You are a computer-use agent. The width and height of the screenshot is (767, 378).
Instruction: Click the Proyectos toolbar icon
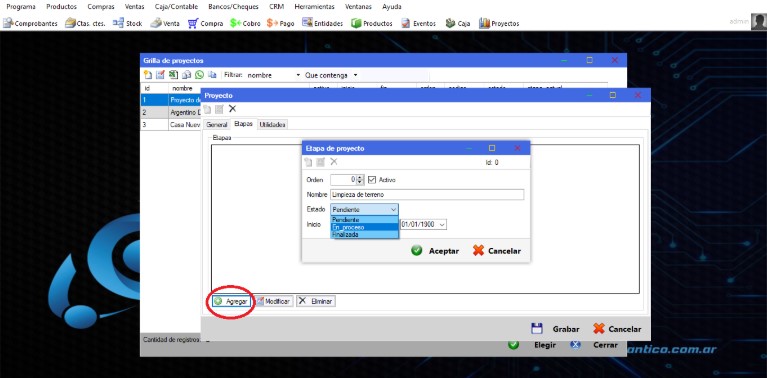499,23
